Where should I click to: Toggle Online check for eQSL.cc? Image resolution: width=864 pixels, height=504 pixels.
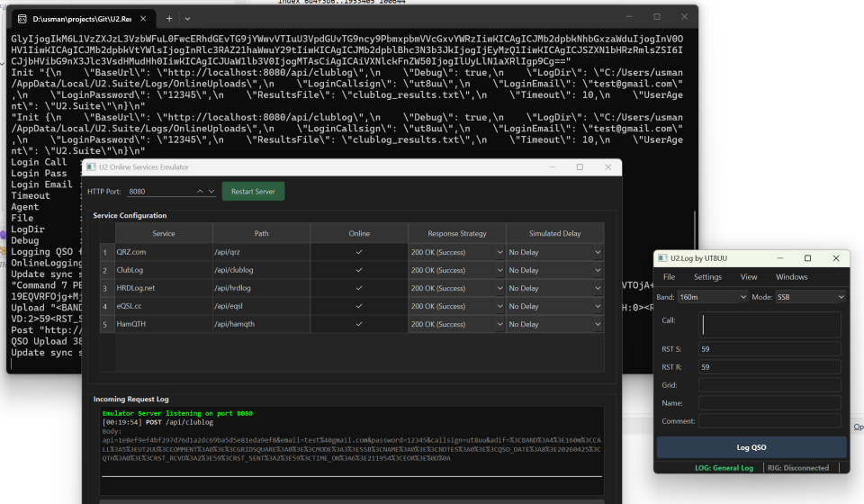coord(359,306)
